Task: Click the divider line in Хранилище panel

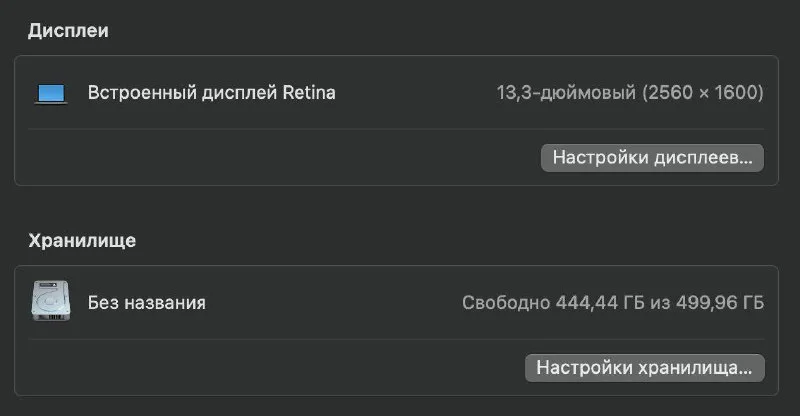Action: (300, 338)
